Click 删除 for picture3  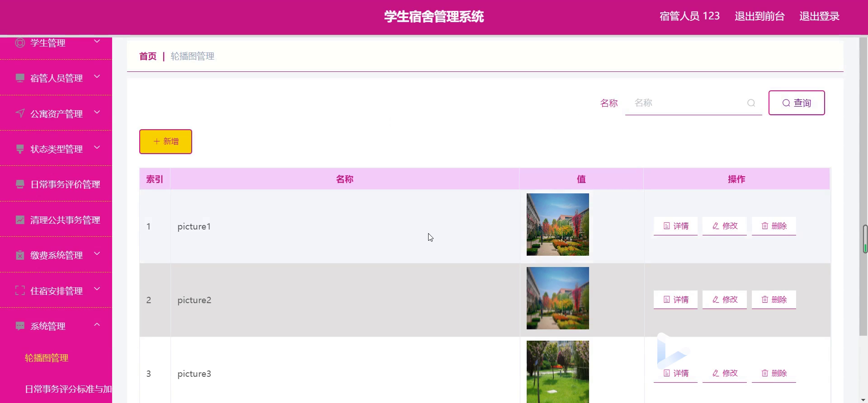tap(774, 373)
